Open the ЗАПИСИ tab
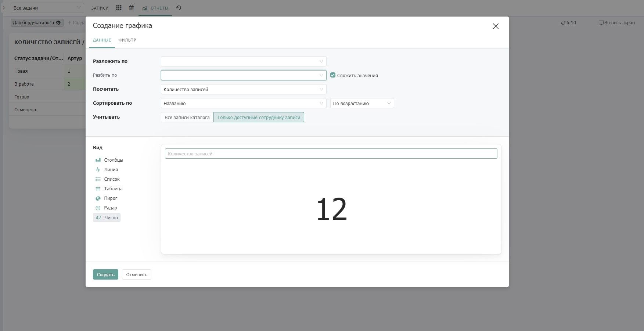 pos(100,8)
